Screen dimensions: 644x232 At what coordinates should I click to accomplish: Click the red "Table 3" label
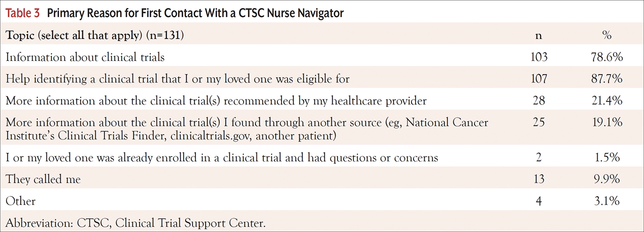pyautogui.click(x=22, y=13)
